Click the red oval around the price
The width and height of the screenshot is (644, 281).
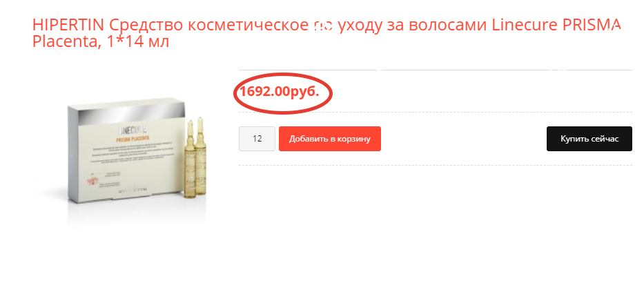pyautogui.click(x=282, y=93)
